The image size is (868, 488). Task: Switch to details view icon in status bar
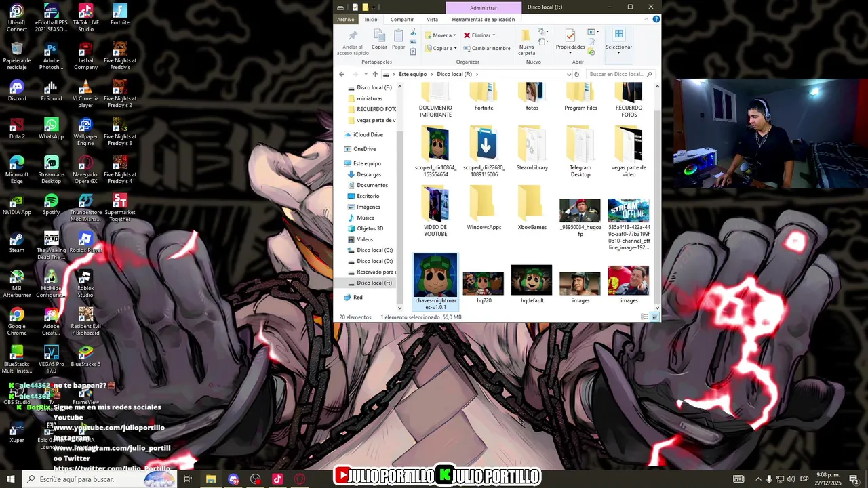[644, 317]
